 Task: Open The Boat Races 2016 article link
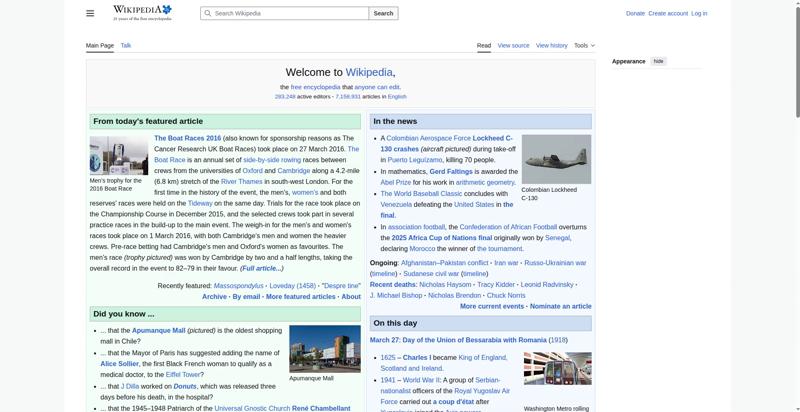click(187, 138)
